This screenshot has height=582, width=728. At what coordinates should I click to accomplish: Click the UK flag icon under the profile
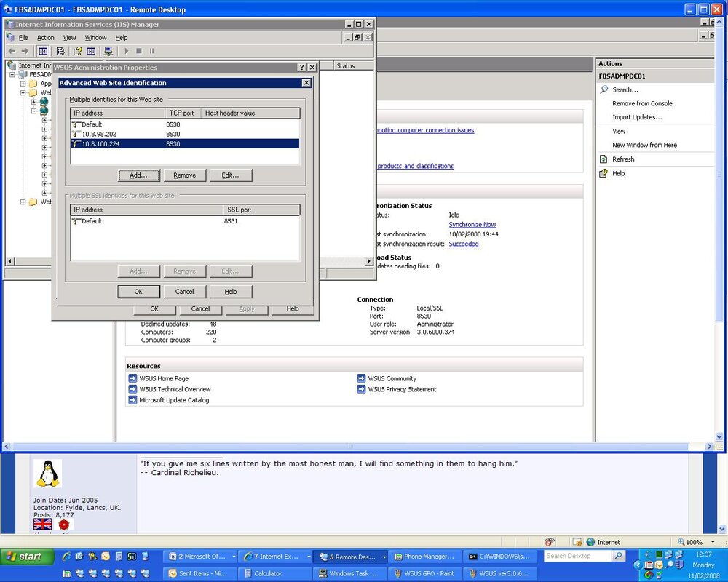[43, 524]
